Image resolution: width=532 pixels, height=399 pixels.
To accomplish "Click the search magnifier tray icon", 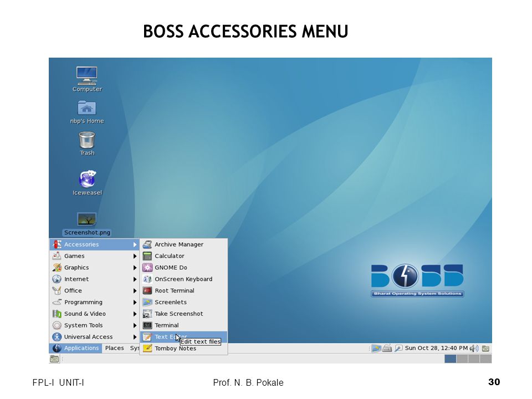I will point(398,348).
